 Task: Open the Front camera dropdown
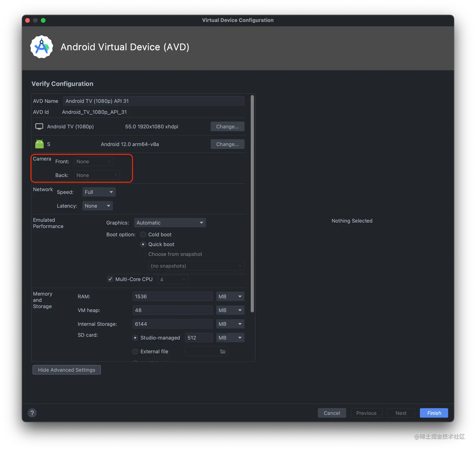click(93, 161)
